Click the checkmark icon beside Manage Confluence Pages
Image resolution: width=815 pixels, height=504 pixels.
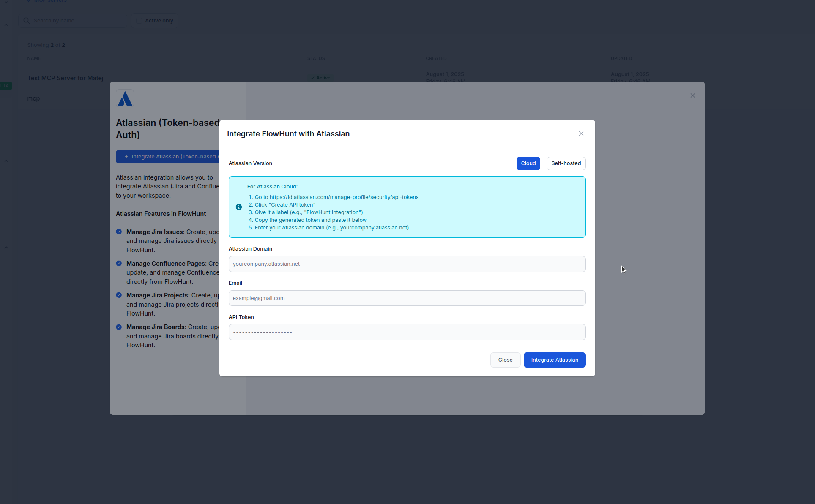[119, 263]
